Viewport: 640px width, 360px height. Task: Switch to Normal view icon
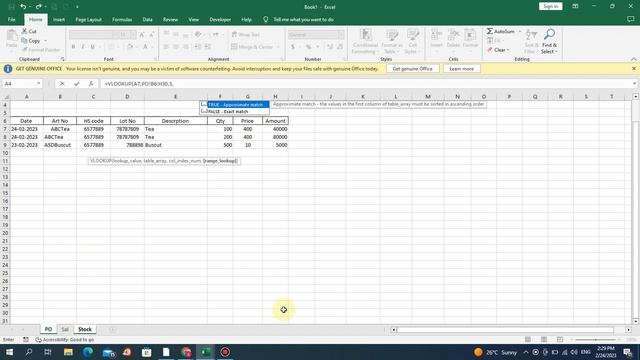528,340
